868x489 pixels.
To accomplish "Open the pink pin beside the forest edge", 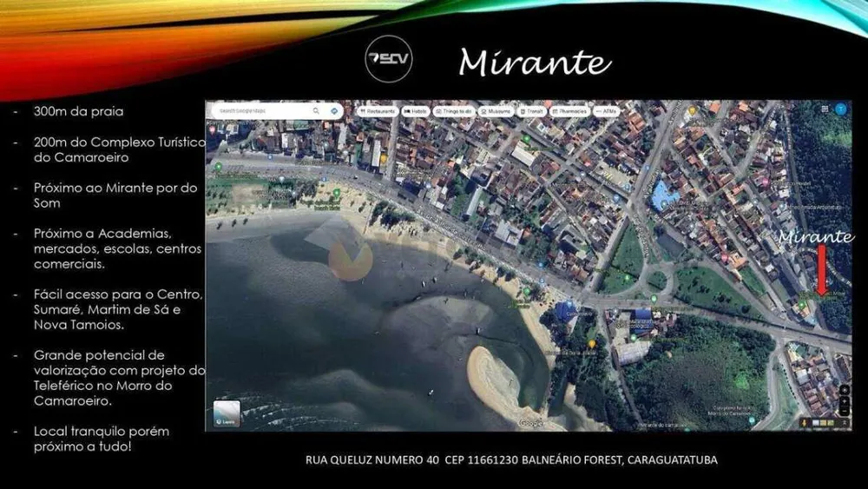I will pyautogui.click(x=766, y=182).
